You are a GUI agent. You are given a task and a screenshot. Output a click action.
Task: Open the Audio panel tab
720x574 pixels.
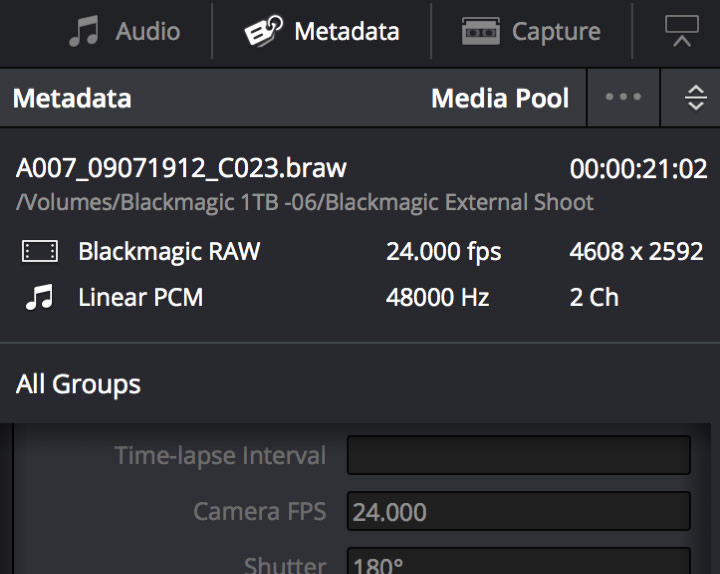[x=124, y=31]
